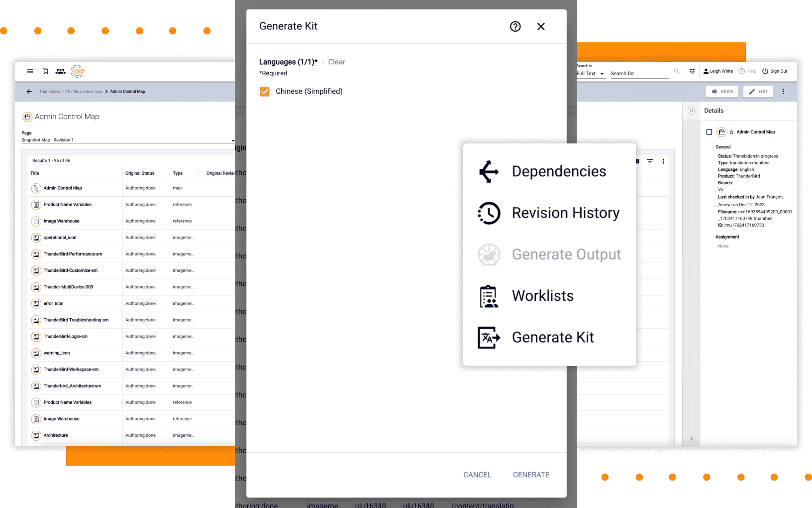
Task: Open the error_icon row
Action: pyautogui.click(x=131, y=303)
